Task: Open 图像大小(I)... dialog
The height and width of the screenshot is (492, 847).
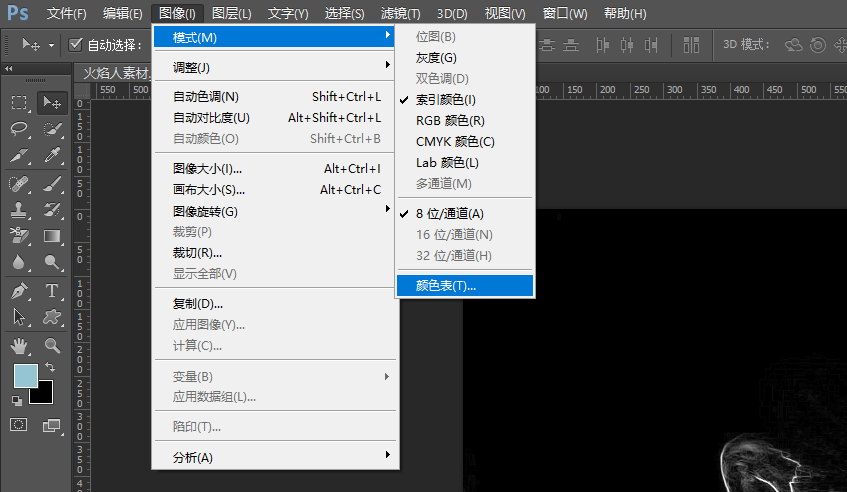Action: point(275,169)
